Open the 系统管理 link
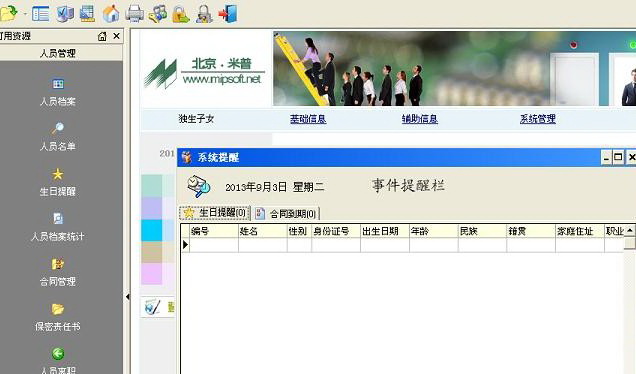 tap(537, 119)
